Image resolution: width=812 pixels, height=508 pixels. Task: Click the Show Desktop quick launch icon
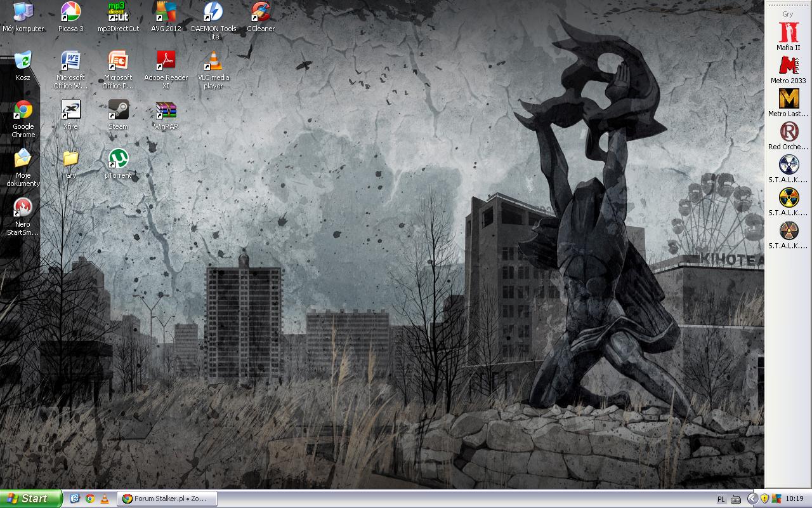(x=75, y=498)
